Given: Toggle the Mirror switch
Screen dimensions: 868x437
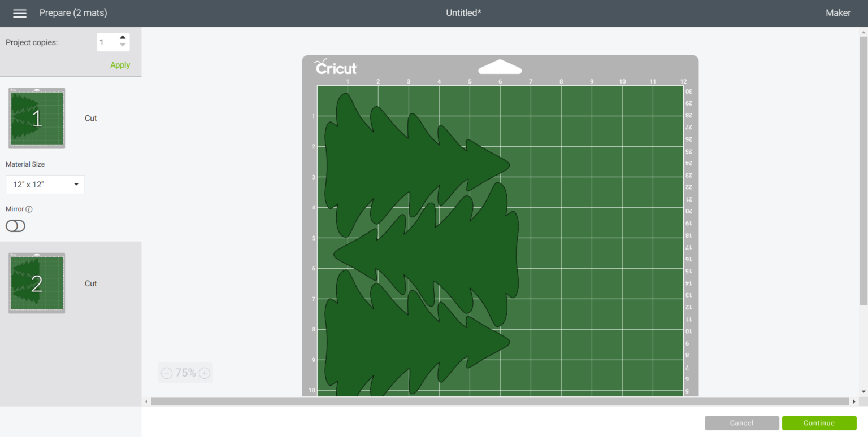Looking at the screenshot, I should click(x=15, y=226).
